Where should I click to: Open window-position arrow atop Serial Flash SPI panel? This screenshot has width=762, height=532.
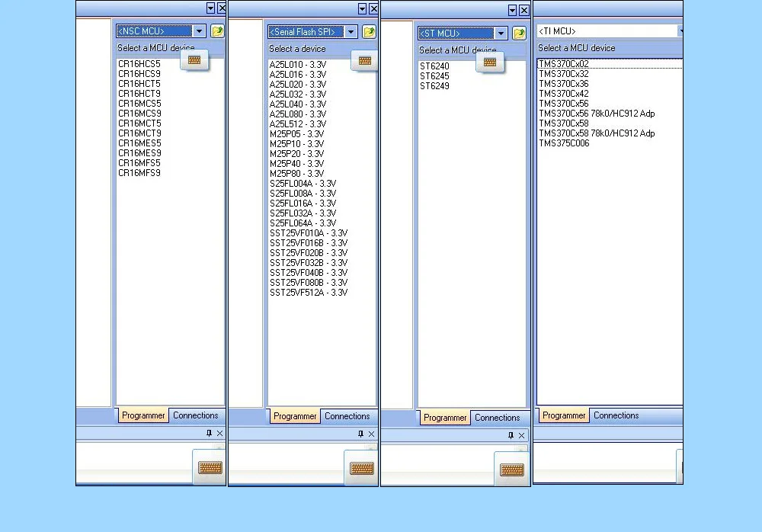(x=362, y=8)
